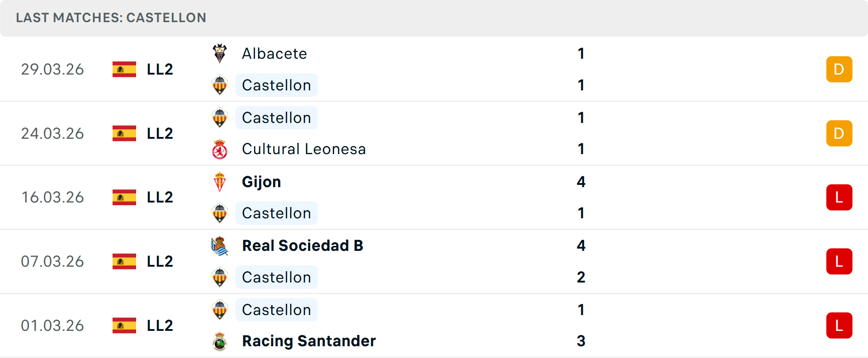Click Spain flag beside the 24.03.26 match
This screenshot has height=358, width=868.
[124, 133]
